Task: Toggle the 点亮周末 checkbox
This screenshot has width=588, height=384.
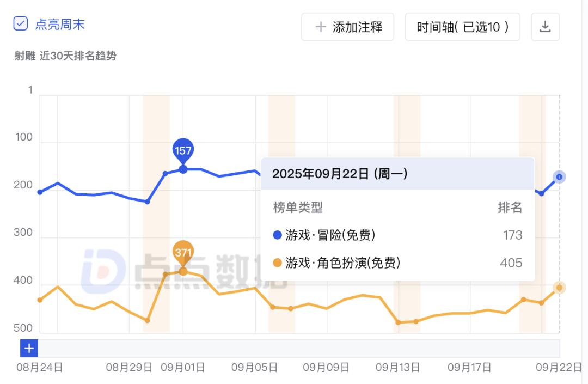Action: pyautogui.click(x=20, y=24)
